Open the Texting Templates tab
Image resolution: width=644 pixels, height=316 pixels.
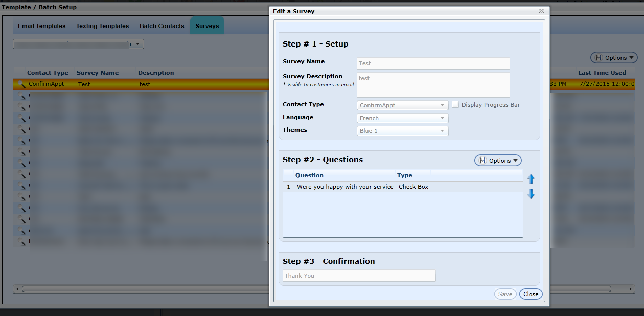[102, 26]
